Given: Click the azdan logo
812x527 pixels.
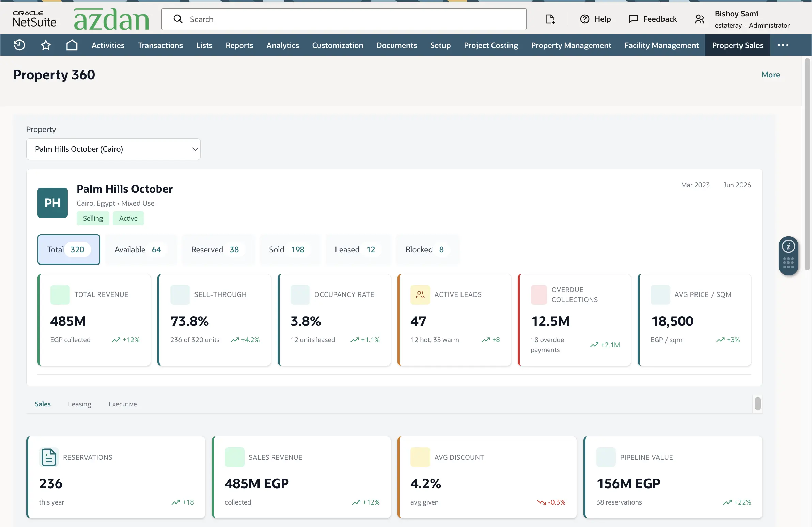Looking at the screenshot, I should pyautogui.click(x=111, y=19).
